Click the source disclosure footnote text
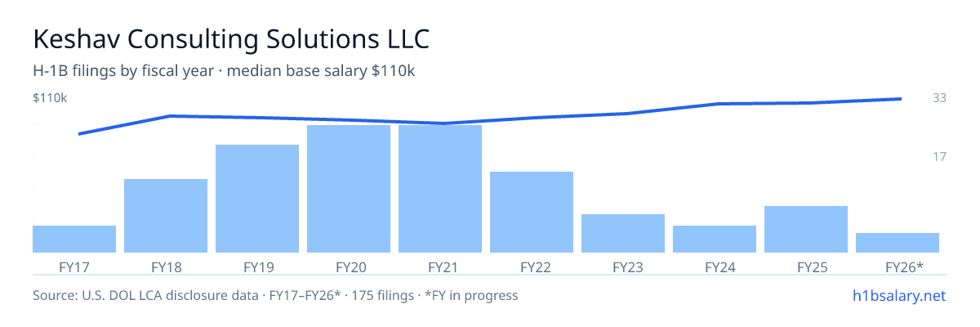Screen dimensions: 980x327 coord(275,295)
